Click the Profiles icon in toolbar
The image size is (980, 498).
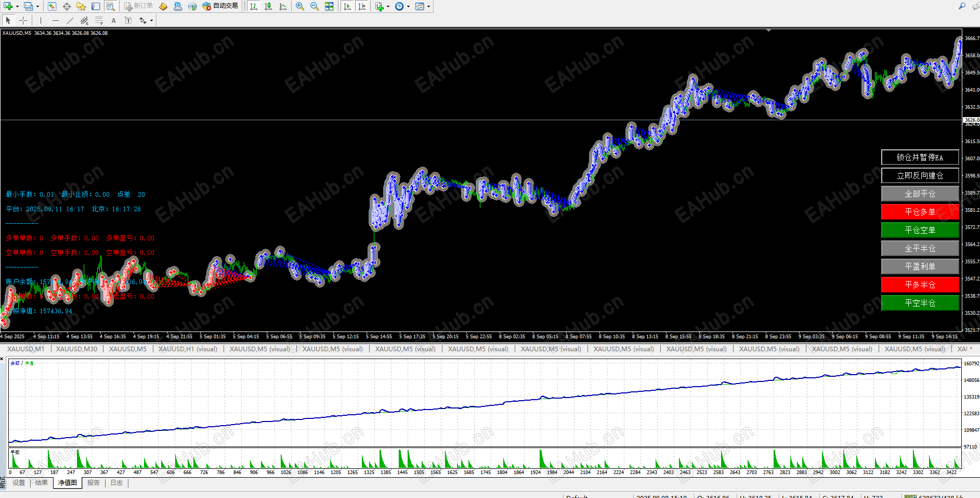tap(29, 6)
